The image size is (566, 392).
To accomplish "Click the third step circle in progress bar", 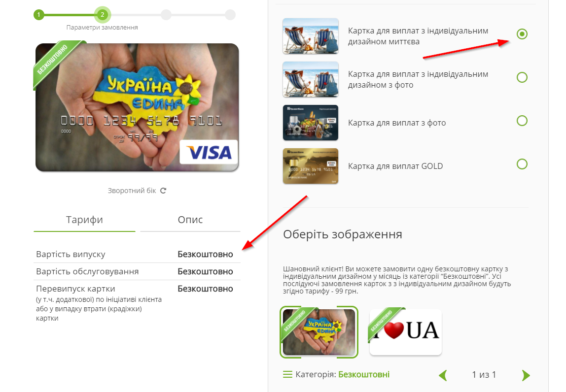I will 166,15.
